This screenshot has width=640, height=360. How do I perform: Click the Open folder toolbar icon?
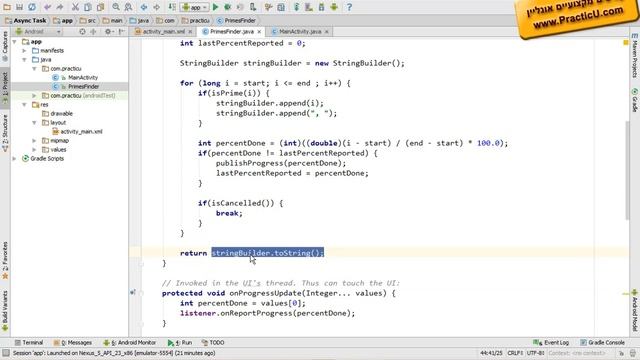point(7,7)
